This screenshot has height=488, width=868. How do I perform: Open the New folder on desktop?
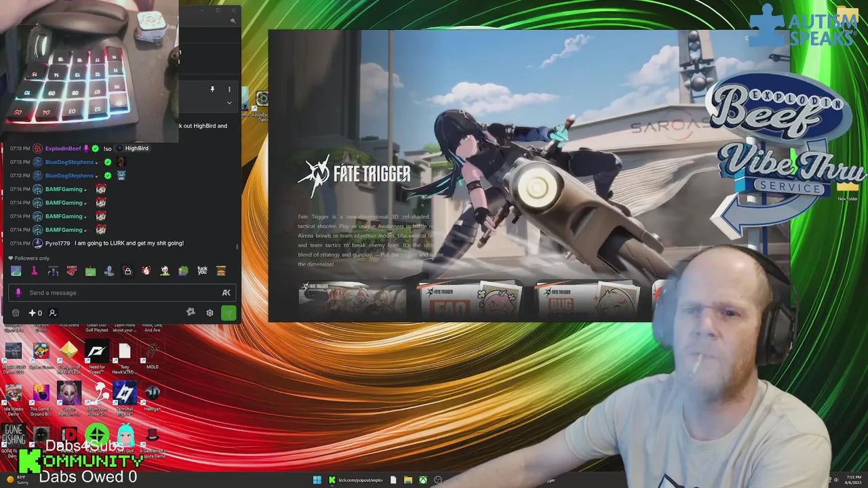848,190
